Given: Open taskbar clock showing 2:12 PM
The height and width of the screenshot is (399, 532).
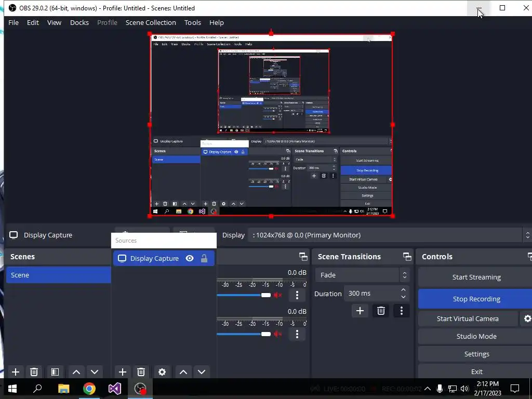Looking at the screenshot, I should coord(487,389).
